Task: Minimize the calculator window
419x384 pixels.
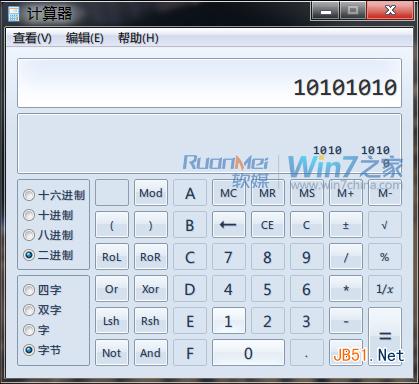Action: click(325, 11)
